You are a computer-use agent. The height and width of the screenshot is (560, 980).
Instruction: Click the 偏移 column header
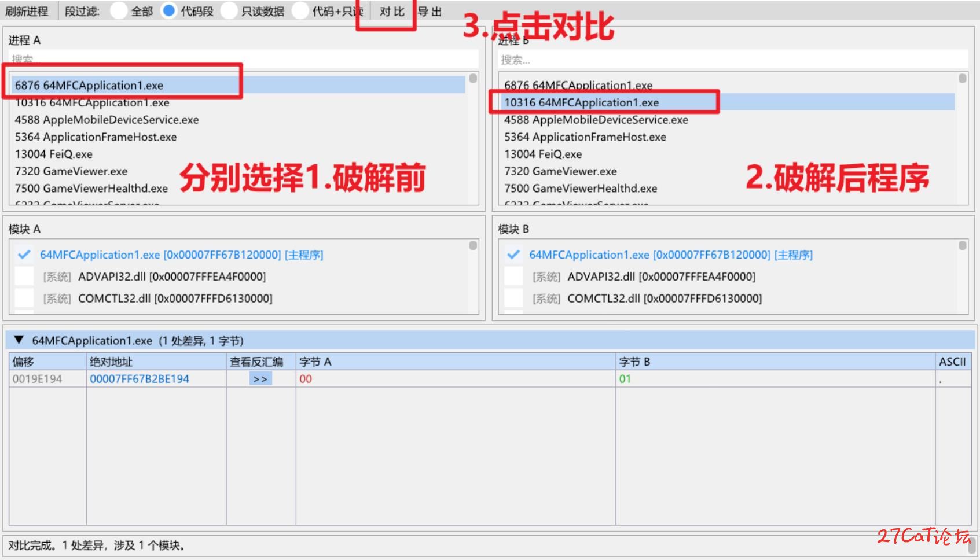point(47,362)
